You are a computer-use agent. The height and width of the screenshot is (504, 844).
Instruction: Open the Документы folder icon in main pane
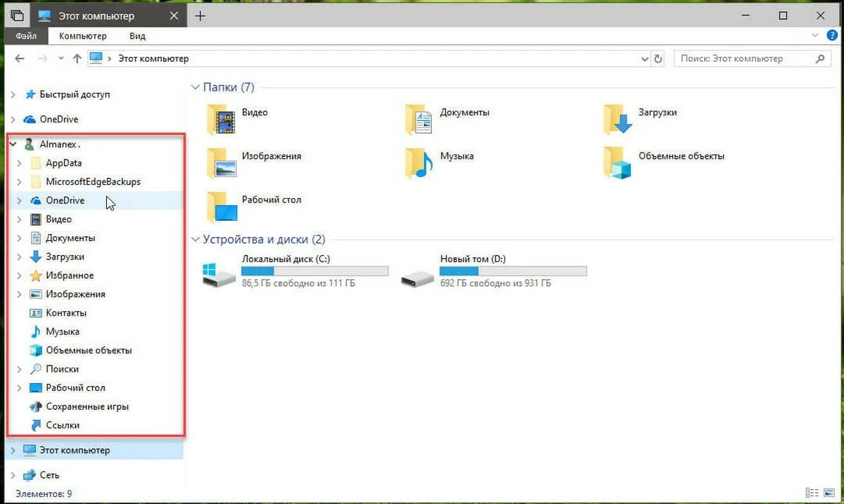[418, 119]
